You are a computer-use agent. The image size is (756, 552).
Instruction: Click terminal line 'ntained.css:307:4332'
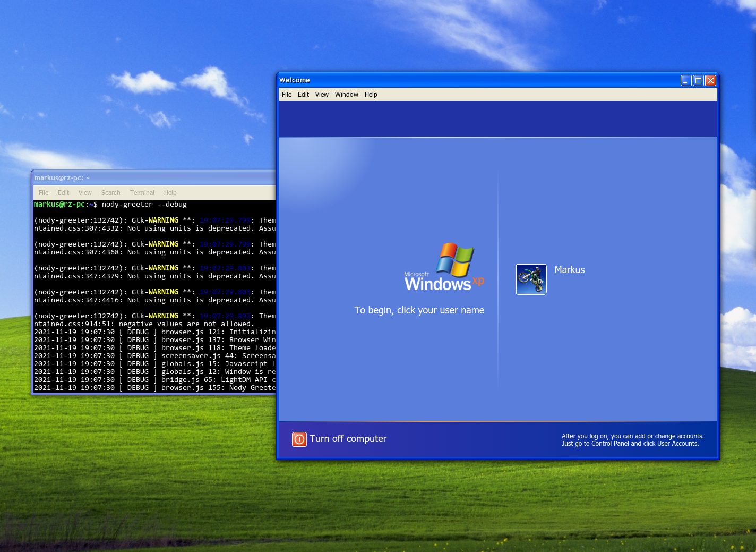point(155,228)
